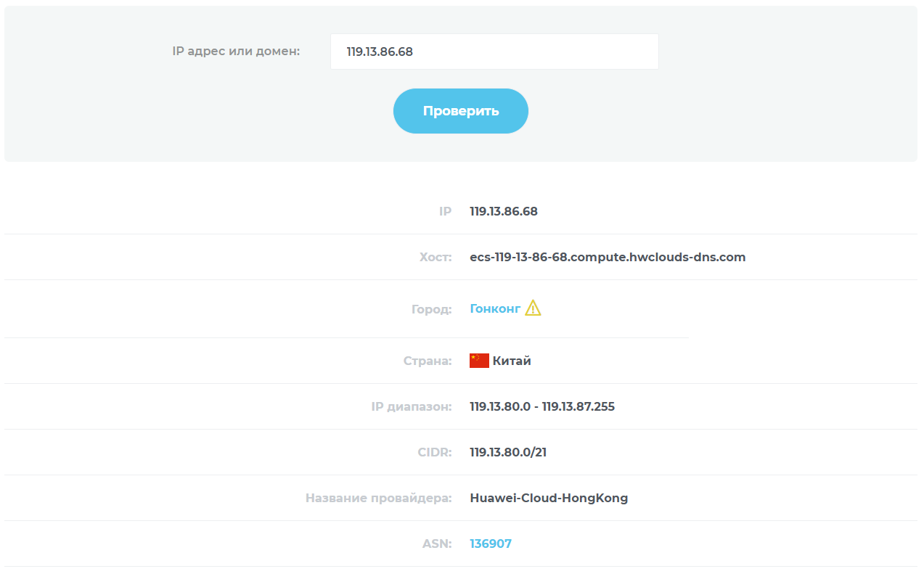This screenshot has width=924, height=574.
Task: Click the Название провайдера label
Action: pos(379,498)
